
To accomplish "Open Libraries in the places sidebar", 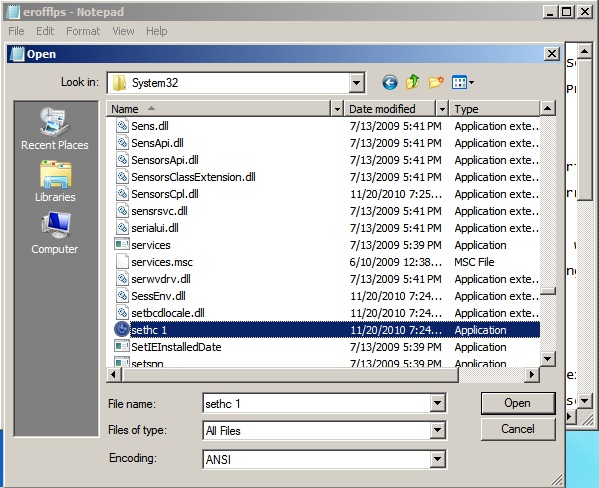I will [55, 181].
